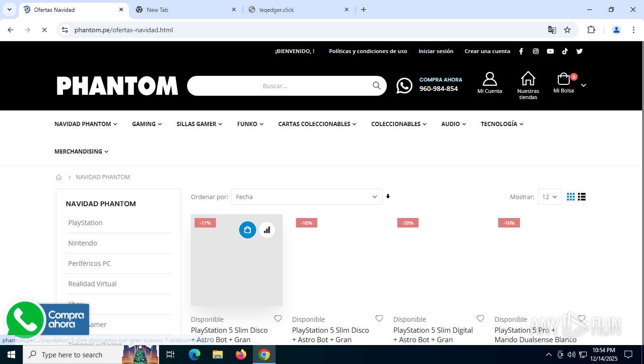Image resolution: width=644 pixels, height=364 pixels.
Task: Expand COLECCIONABLES menu
Action: (399, 124)
